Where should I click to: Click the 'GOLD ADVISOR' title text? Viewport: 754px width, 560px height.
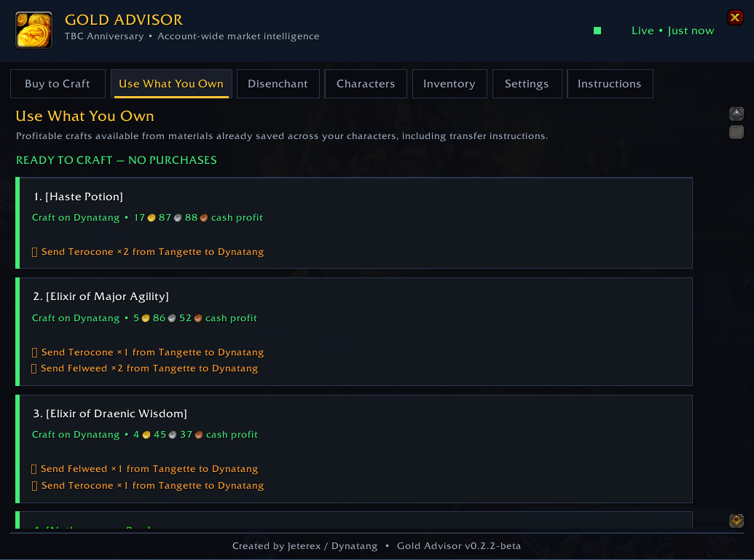124,20
